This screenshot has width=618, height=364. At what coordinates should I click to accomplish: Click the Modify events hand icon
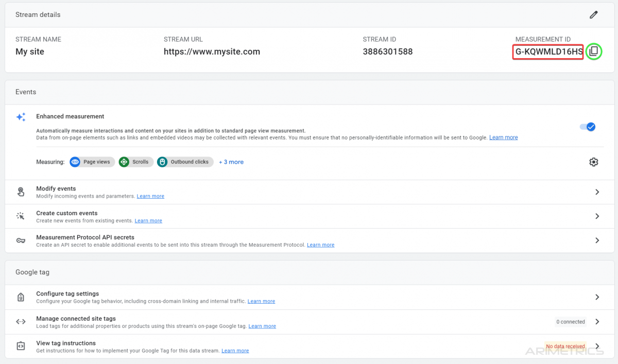click(21, 192)
